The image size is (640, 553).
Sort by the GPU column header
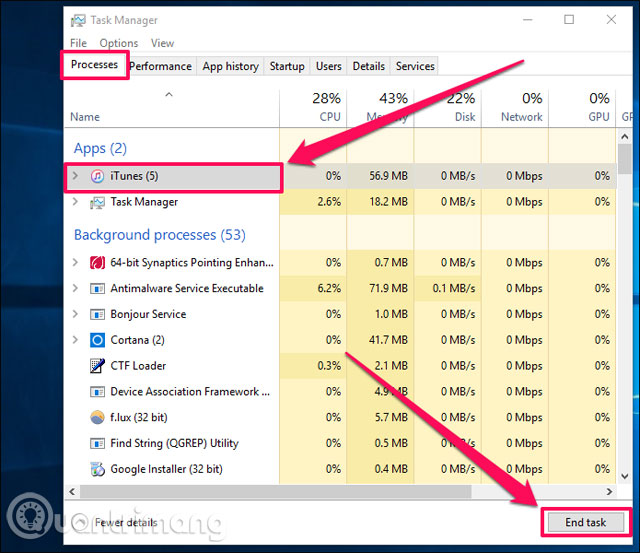(582, 108)
